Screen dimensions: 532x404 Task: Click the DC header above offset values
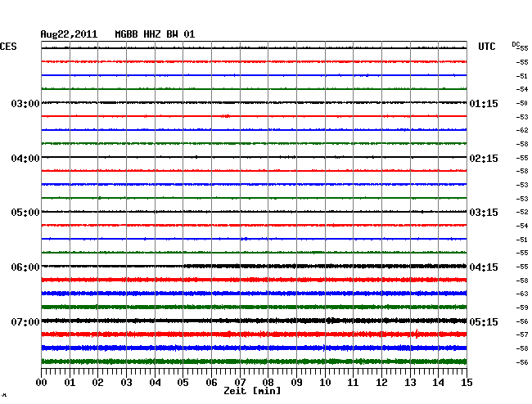click(x=516, y=44)
